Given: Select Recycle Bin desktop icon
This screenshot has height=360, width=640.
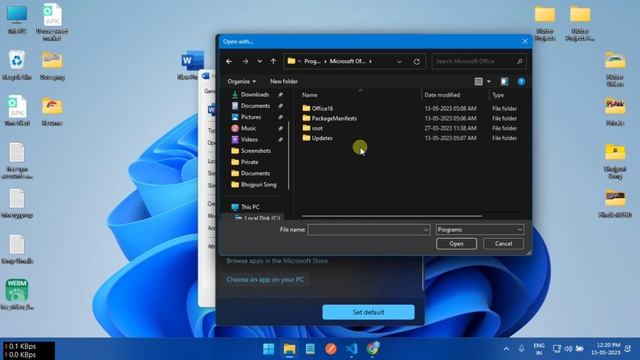Looking at the screenshot, I should (x=17, y=64).
